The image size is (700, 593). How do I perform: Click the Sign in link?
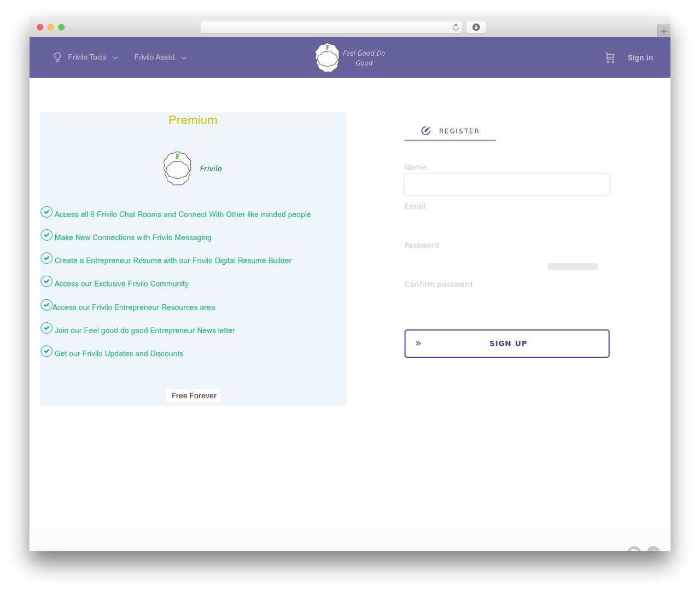[640, 57]
